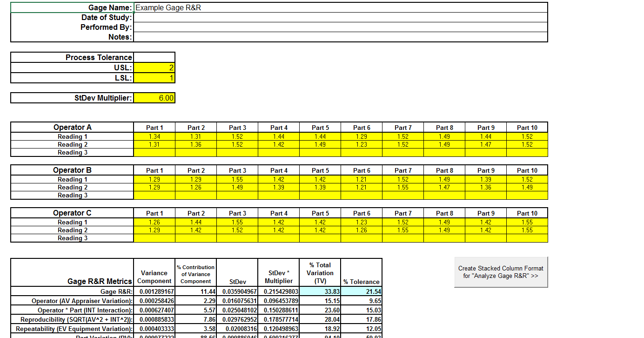
Task: Click the Operator * Part (INT Interaction) row label
Action: (x=72, y=310)
